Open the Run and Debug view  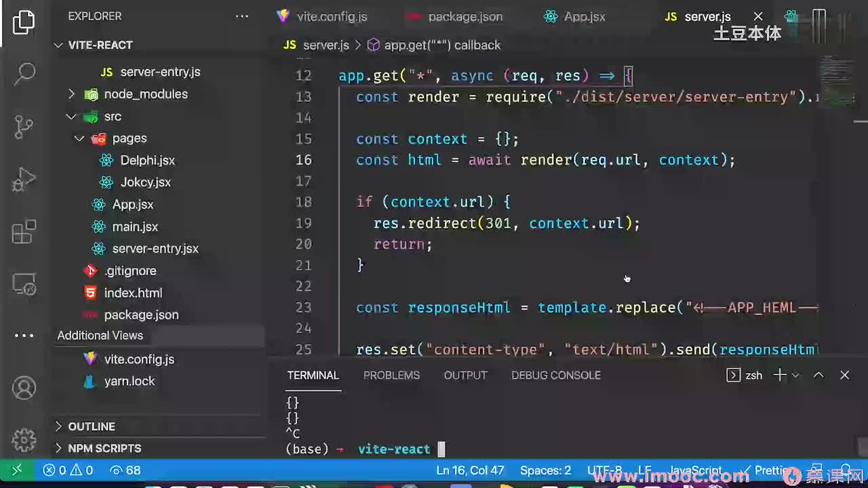[x=24, y=180]
